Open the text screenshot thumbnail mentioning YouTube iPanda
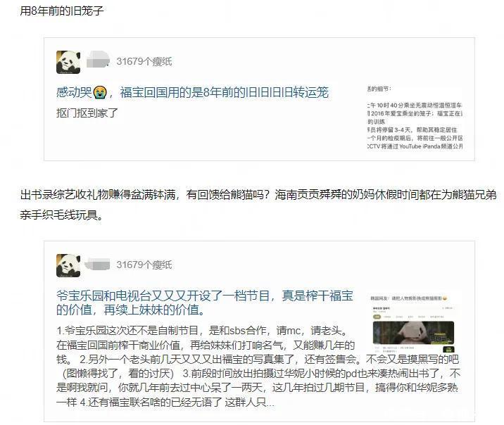The image size is (504, 425). pos(415,118)
